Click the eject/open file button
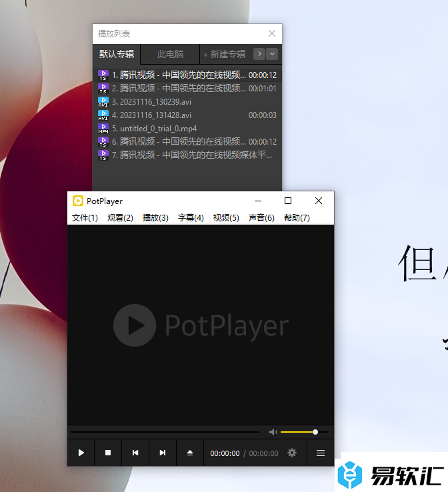The width and height of the screenshot is (448, 492). pos(190,453)
